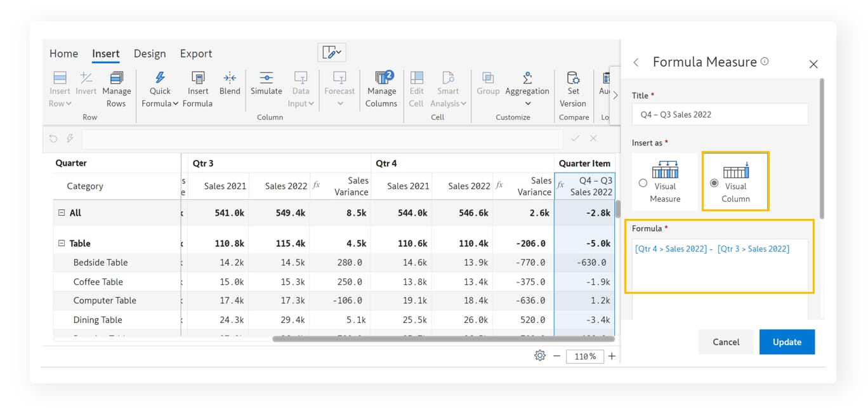The image size is (868, 408).
Task: Click the lightning icon beside undo
Action: pyautogui.click(x=69, y=138)
